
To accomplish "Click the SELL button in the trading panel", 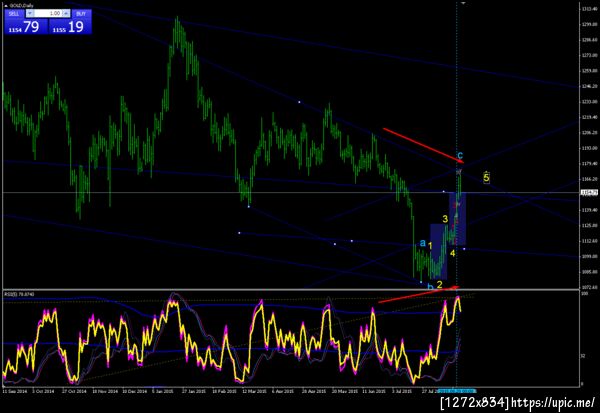I will (x=14, y=14).
